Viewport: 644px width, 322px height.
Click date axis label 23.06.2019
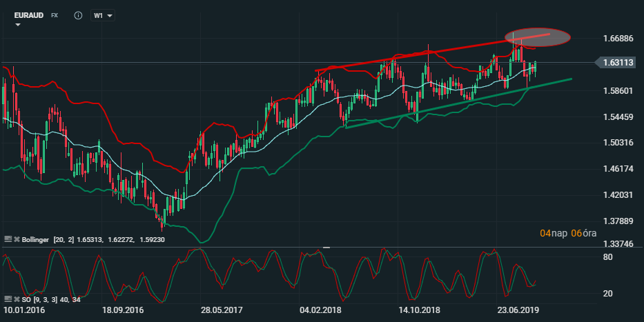[518, 310]
